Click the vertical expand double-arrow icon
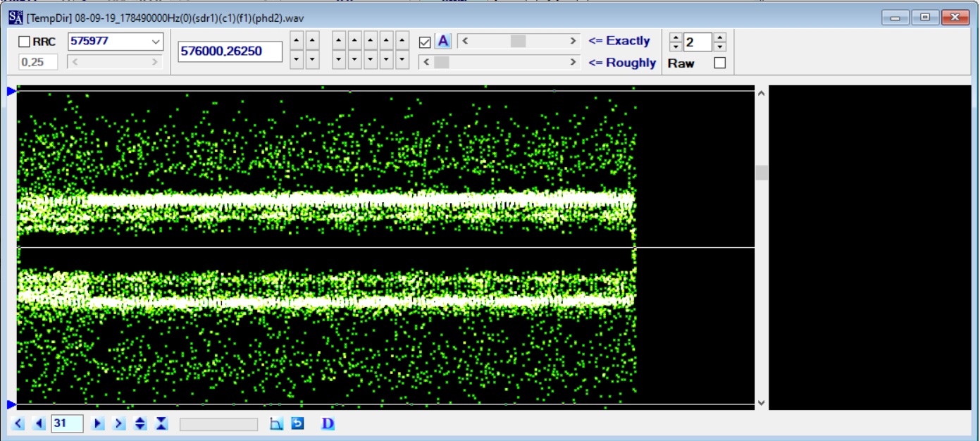Image resolution: width=980 pixels, height=441 pixels. (140, 423)
